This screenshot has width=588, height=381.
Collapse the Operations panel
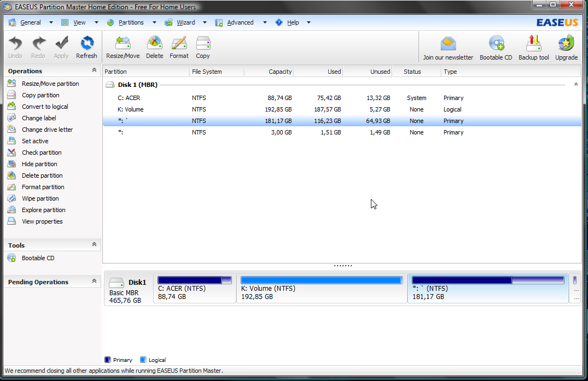[x=94, y=70]
